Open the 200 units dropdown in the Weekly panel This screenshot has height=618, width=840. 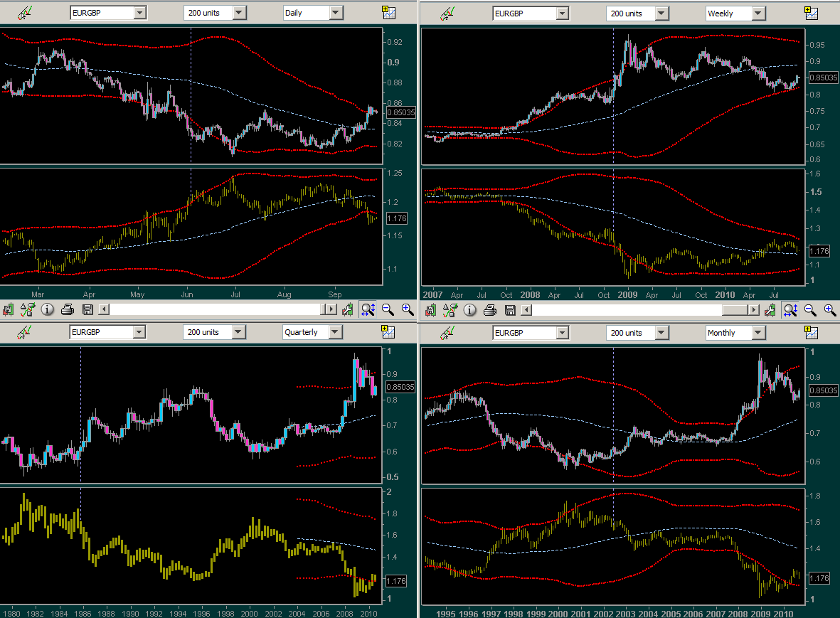tap(662, 14)
